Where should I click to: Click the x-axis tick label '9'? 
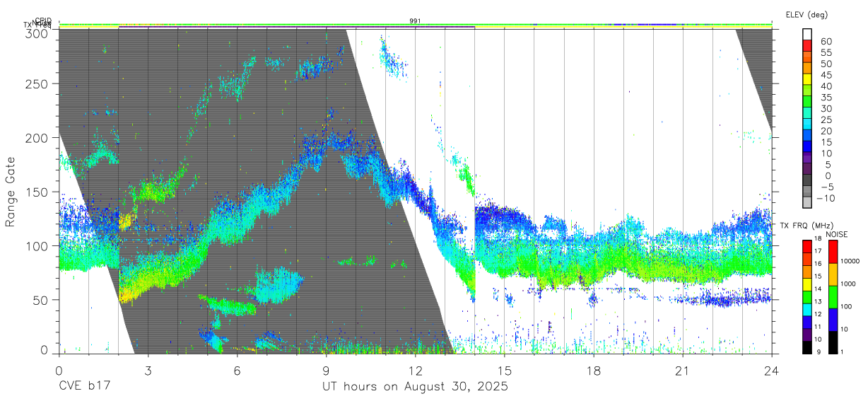coord(326,371)
